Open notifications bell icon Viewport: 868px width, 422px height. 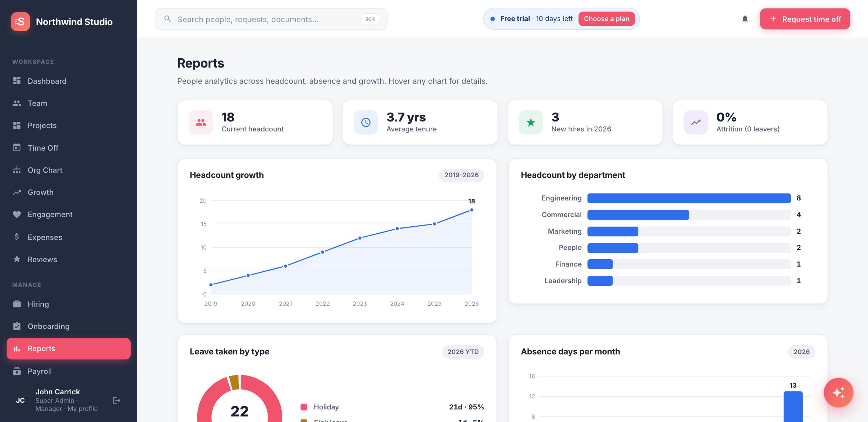[745, 19]
